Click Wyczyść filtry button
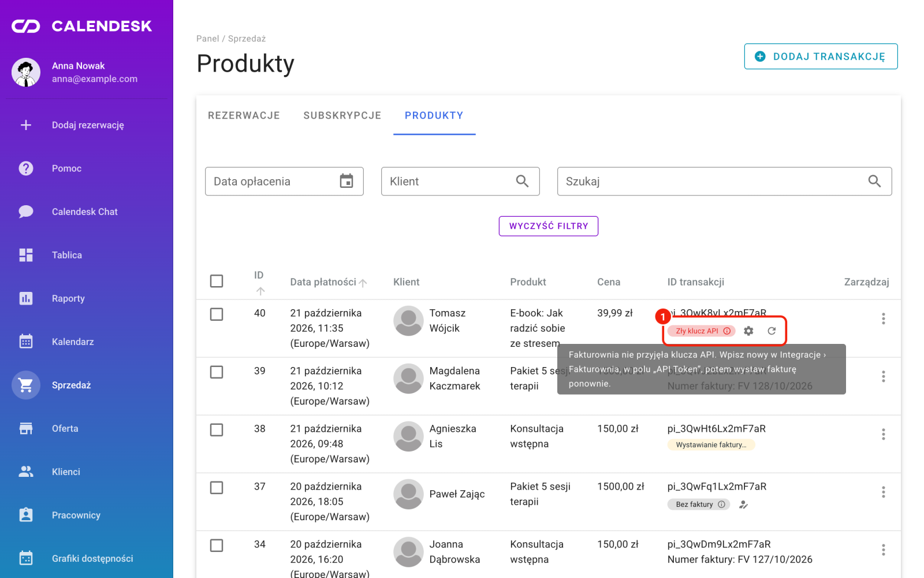The image size is (924, 578). 549,226
